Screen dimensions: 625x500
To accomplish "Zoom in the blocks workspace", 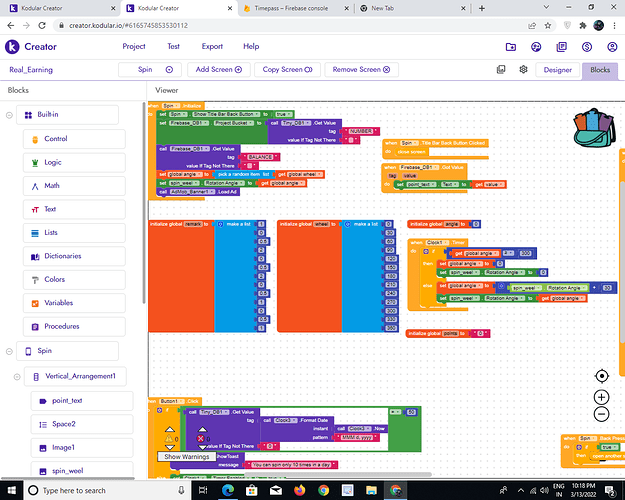I will click(x=601, y=397).
